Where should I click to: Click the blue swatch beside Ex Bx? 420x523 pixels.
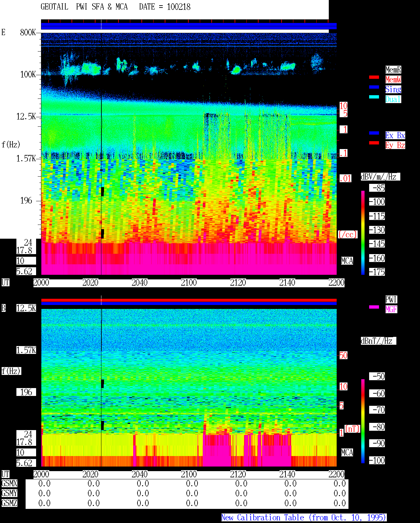[374, 133]
